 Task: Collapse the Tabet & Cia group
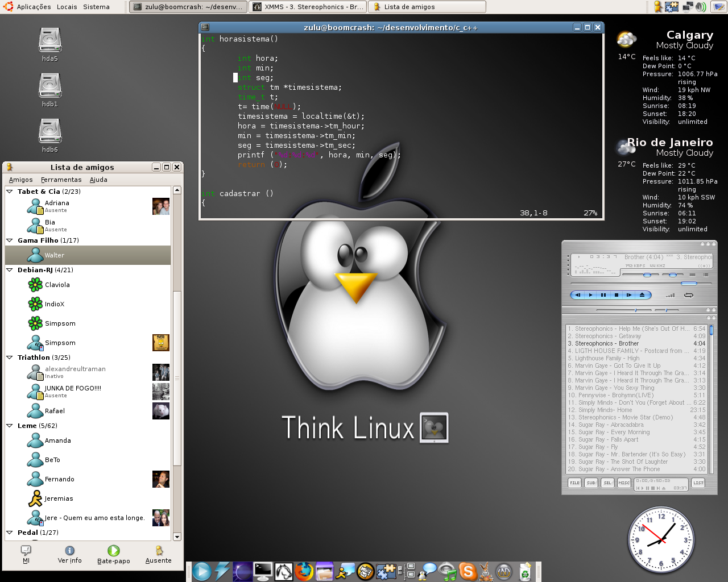point(10,192)
